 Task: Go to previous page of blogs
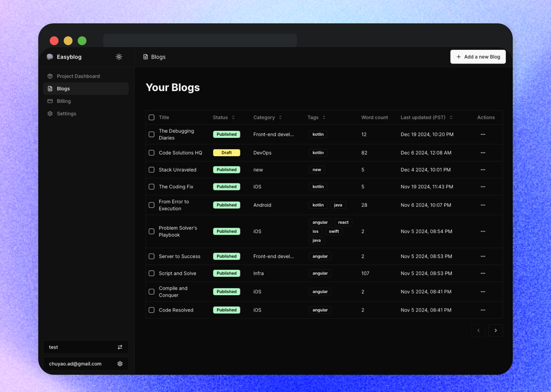coord(478,330)
